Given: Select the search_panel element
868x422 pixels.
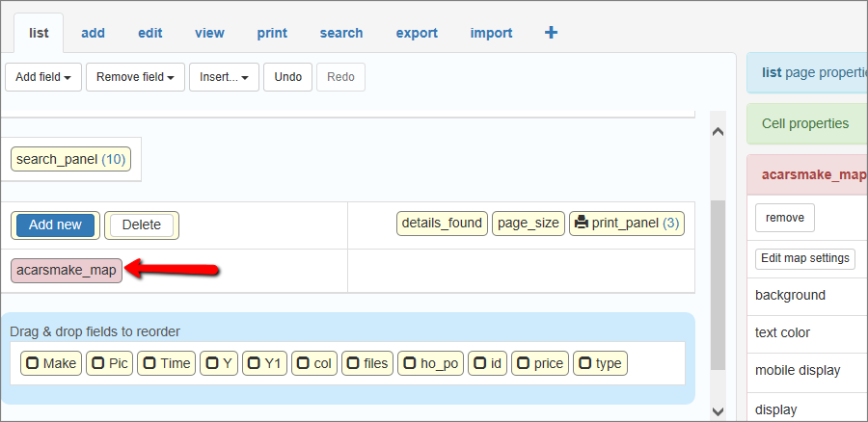Looking at the screenshot, I should [x=70, y=159].
